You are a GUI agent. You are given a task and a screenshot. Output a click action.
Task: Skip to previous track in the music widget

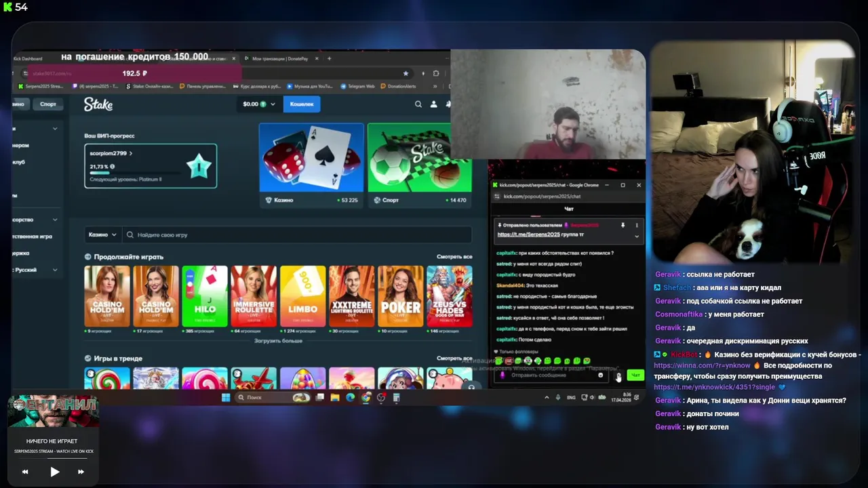click(25, 472)
